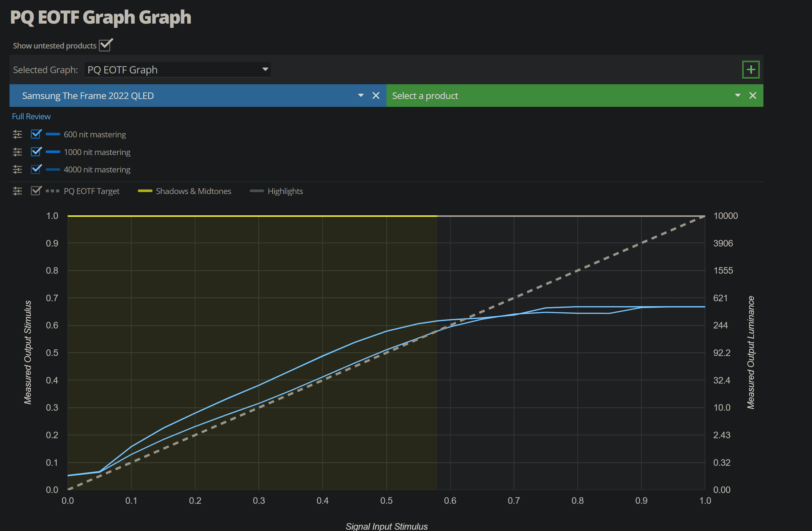812x531 pixels.
Task: Toggle 4000 nit mastering checkbox
Action: pyautogui.click(x=36, y=169)
